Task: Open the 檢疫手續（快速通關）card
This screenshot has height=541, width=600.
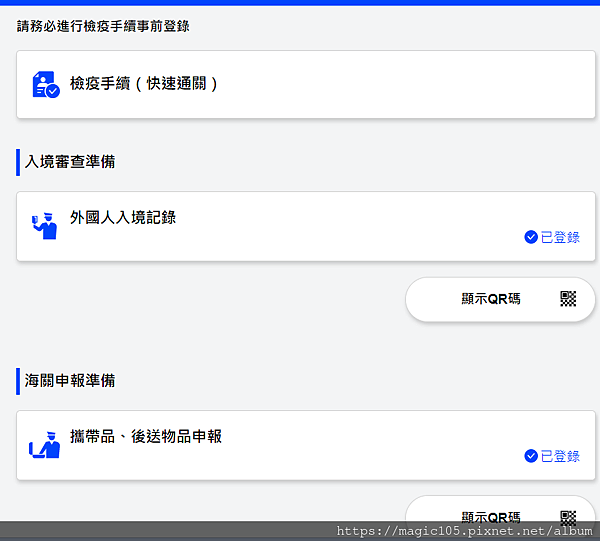Action: coord(305,84)
